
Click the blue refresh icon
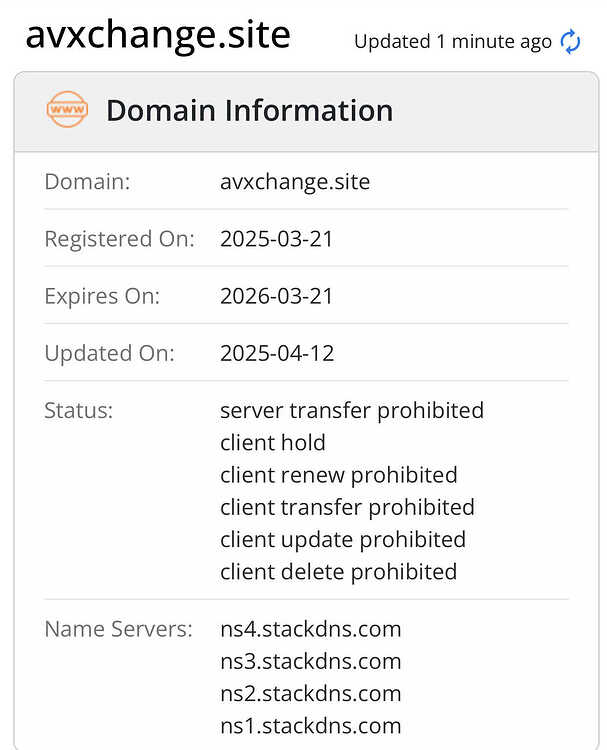(570, 42)
